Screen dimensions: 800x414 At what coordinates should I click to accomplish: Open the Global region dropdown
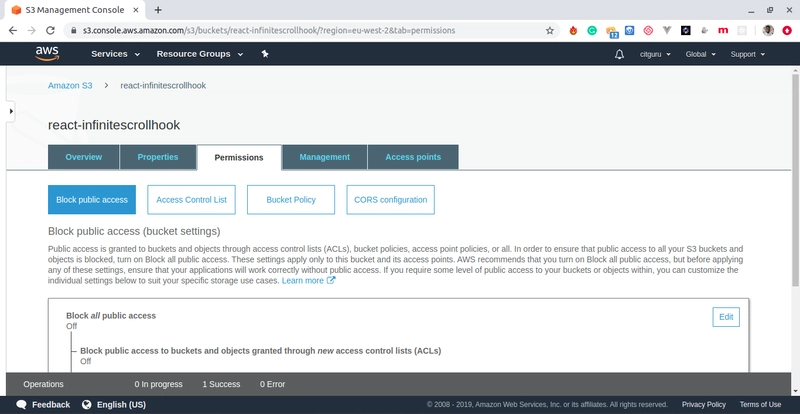click(x=701, y=54)
